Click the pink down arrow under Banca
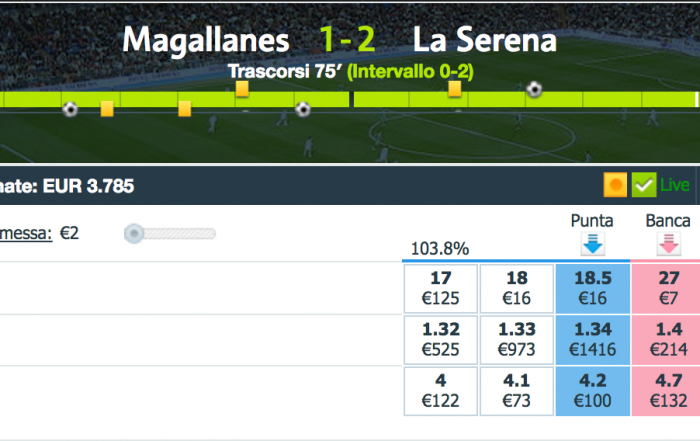 point(669,244)
